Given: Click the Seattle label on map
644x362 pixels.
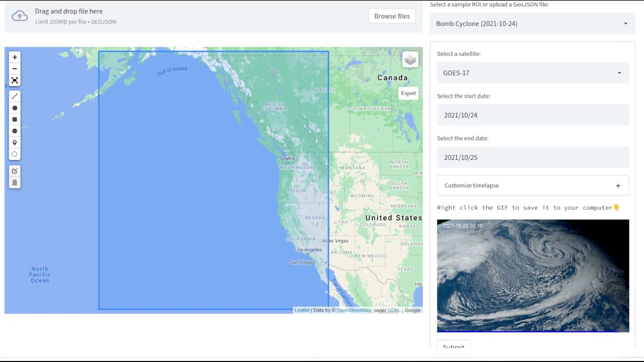Looking at the screenshot, I should point(287,159).
